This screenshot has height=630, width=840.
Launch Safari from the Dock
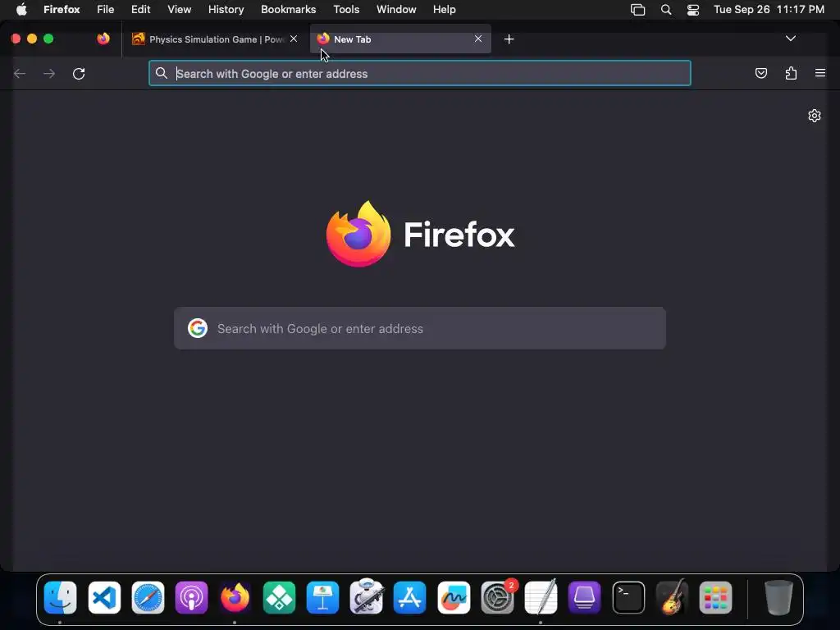click(x=148, y=597)
